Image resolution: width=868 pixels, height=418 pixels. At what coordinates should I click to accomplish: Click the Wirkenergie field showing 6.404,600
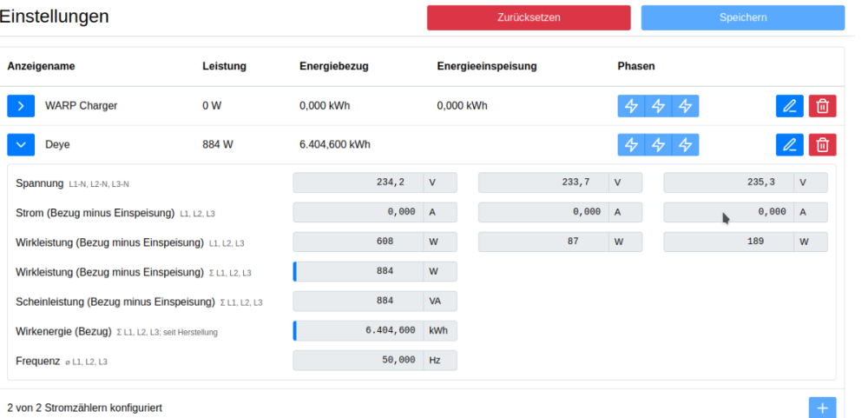[x=358, y=331]
